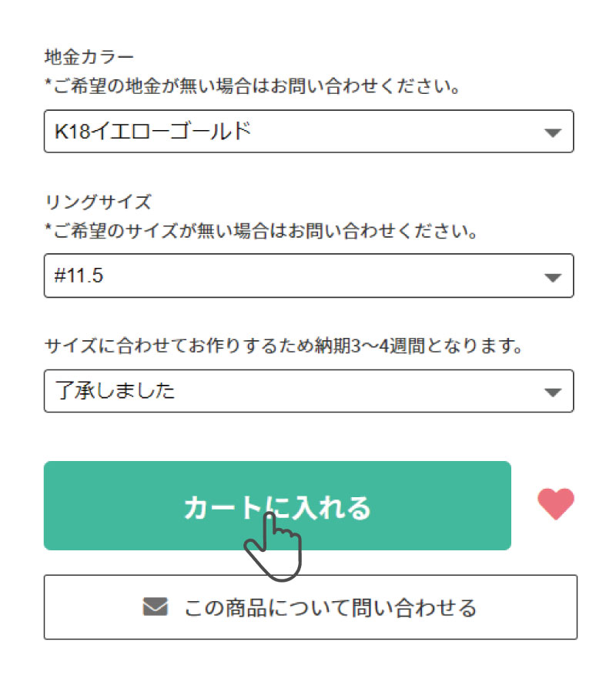Click the この商品について問い合わせる button
Viewport: 616px width, 675px height.
click(x=310, y=607)
